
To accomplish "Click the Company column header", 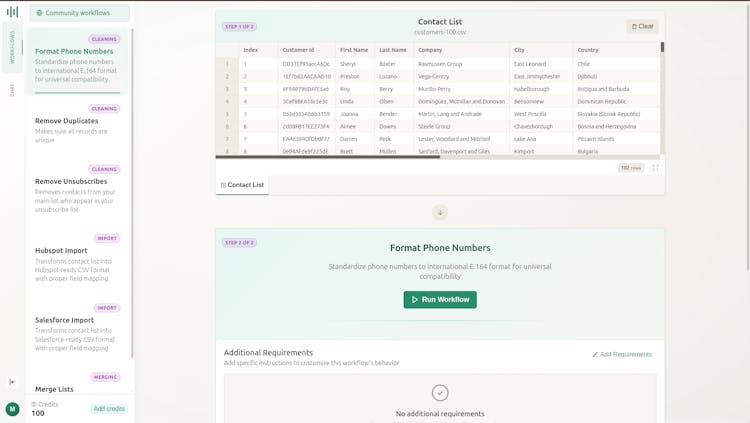I will click(430, 49).
